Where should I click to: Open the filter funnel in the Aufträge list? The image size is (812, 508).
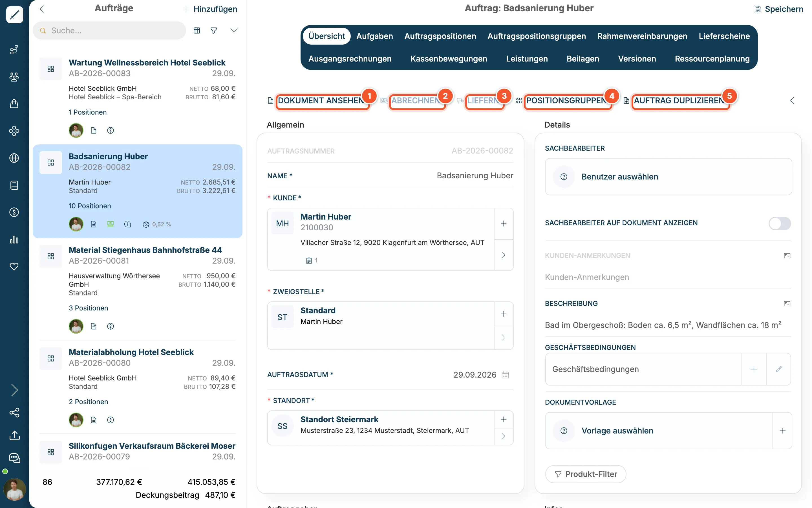click(x=214, y=30)
